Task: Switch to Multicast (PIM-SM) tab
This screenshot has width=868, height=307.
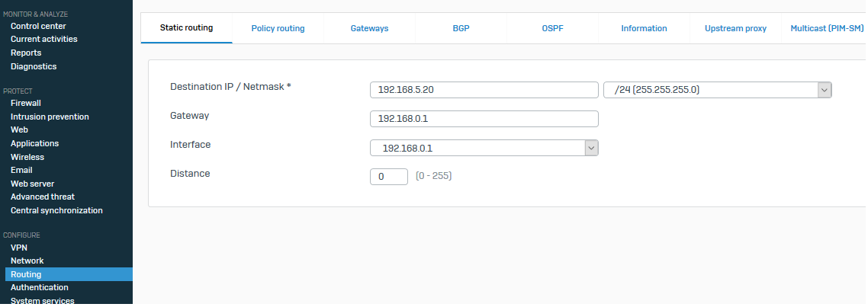Action: coord(827,28)
